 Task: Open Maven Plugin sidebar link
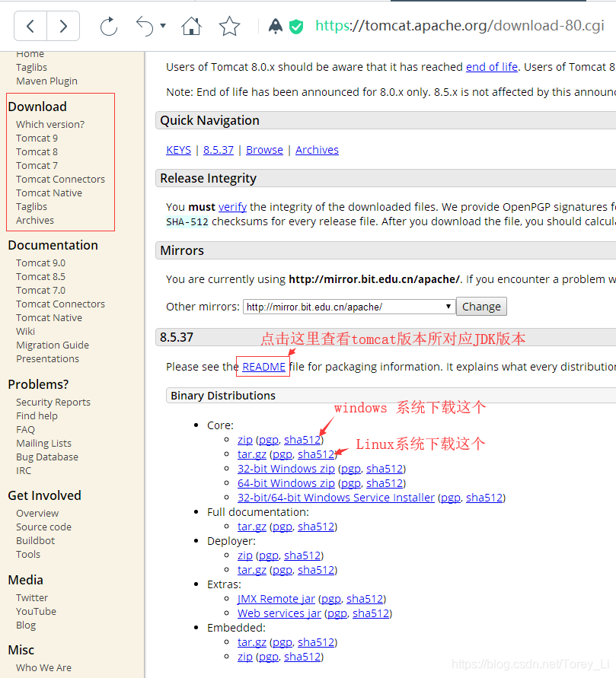pyautogui.click(x=46, y=81)
